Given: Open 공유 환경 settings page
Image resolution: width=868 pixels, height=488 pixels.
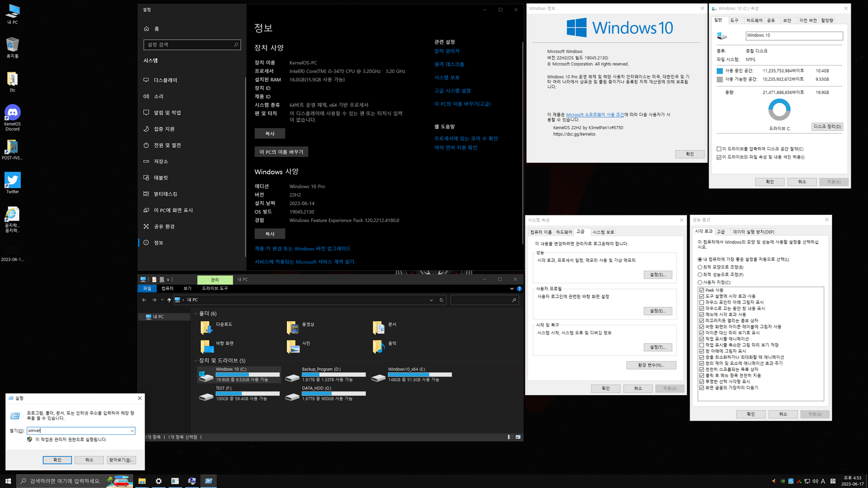Looking at the screenshot, I should [192, 226].
